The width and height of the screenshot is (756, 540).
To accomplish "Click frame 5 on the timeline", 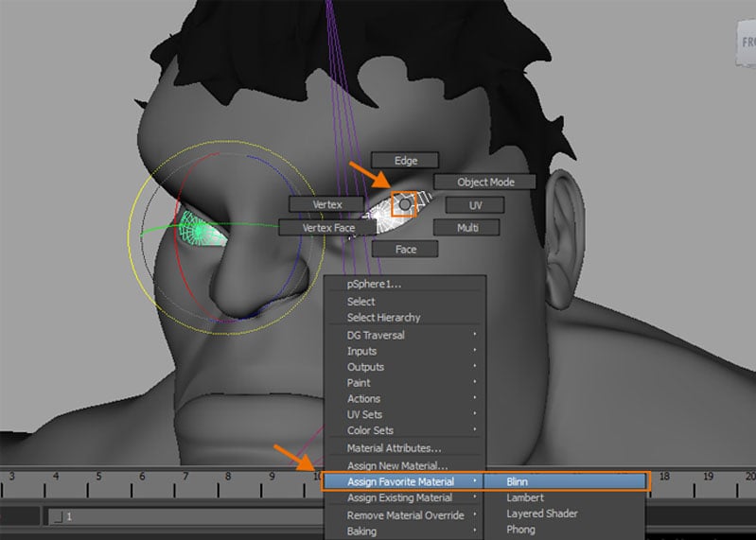I will [98, 477].
